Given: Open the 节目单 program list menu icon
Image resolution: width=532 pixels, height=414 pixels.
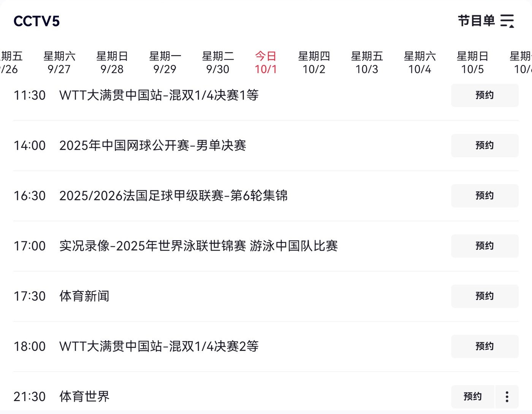Looking at the screenshot, I should (x=507, y=21).
